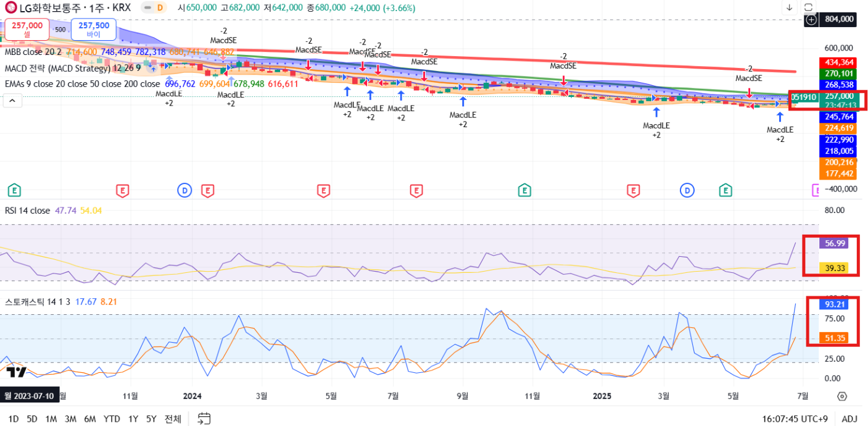Viewport: 868px width, 426px height.
Task: Select the 3M time range
Action: pyautogui.click(x=70, y=419)
